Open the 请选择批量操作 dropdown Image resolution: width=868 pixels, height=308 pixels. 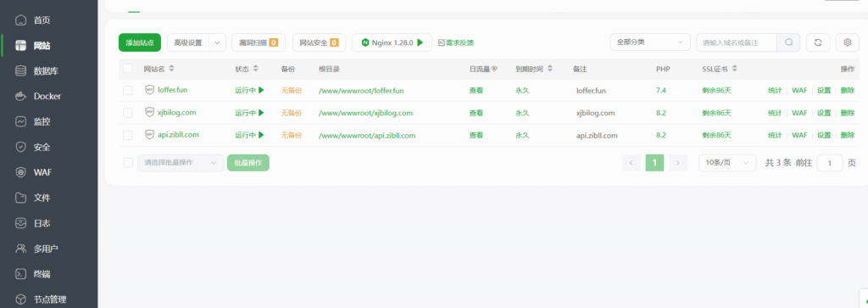(181, 163)
